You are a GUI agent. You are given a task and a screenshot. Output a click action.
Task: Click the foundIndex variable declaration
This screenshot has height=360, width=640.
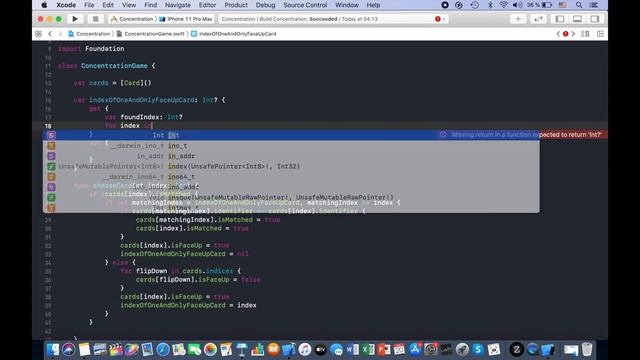pyautogui.click(x=143, y=117)
